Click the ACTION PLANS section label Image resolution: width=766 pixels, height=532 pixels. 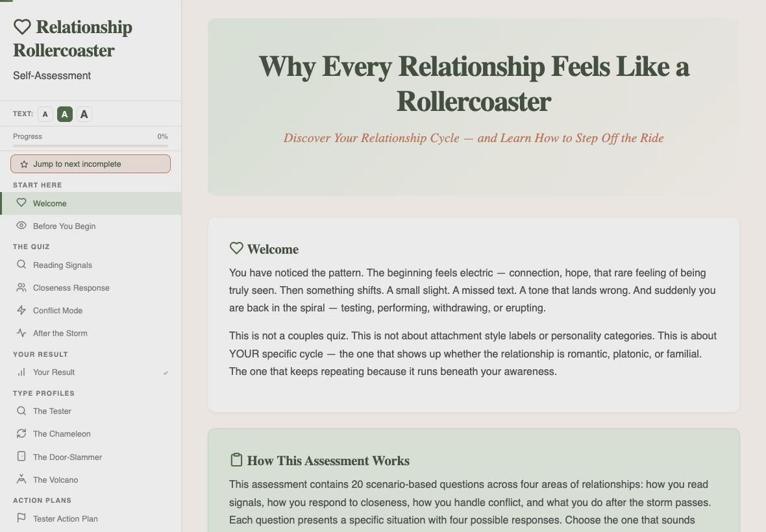click(42, 500)
